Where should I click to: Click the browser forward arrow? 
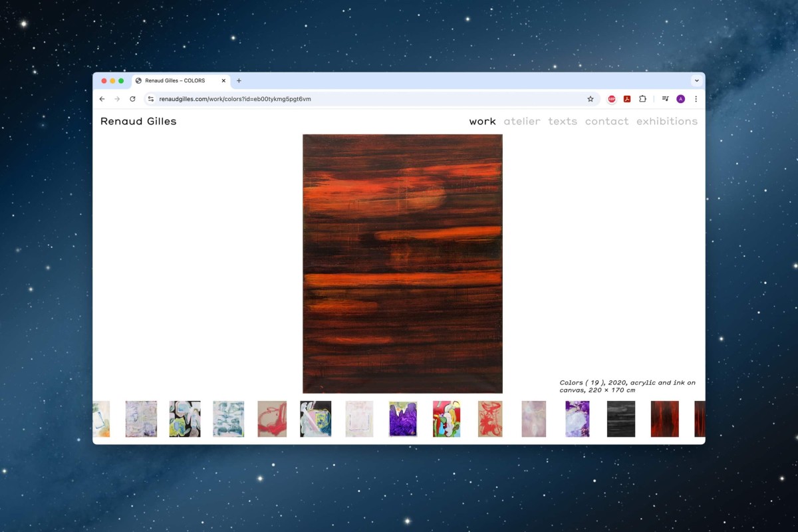pos(117,99)
